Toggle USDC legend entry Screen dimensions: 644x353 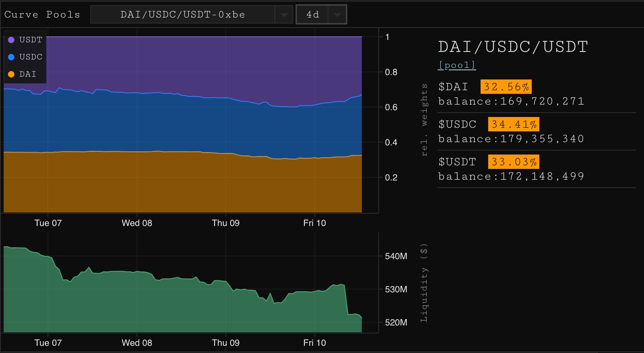coord(25,57)
